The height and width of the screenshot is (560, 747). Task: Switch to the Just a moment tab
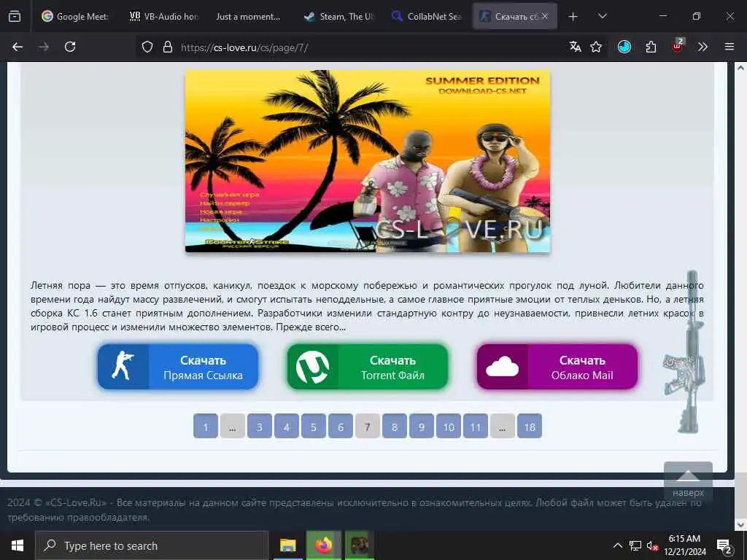pyautogui.click(x=248, y=16)
